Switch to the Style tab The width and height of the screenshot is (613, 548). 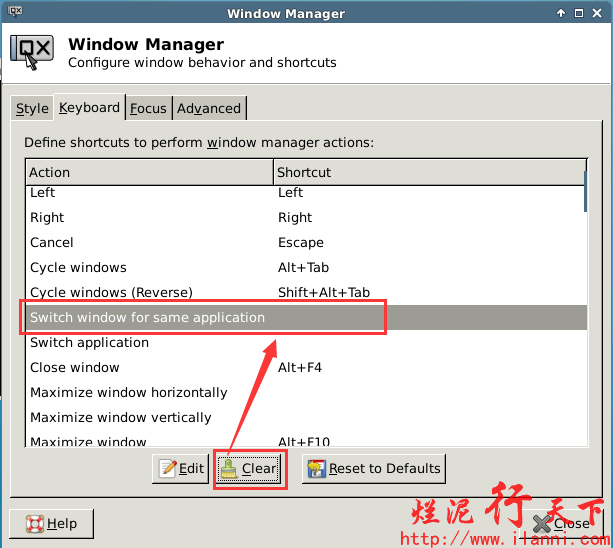pos(32,108)
